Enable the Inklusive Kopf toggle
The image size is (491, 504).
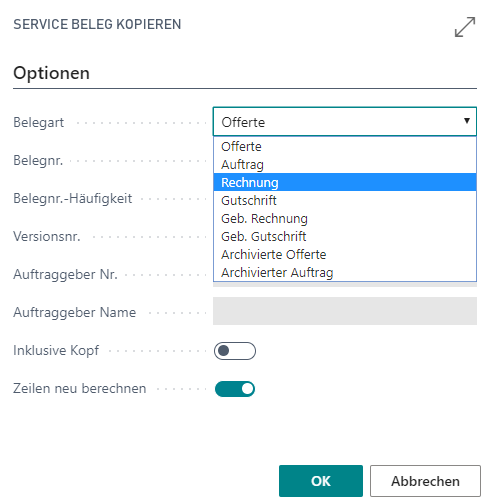235,351
